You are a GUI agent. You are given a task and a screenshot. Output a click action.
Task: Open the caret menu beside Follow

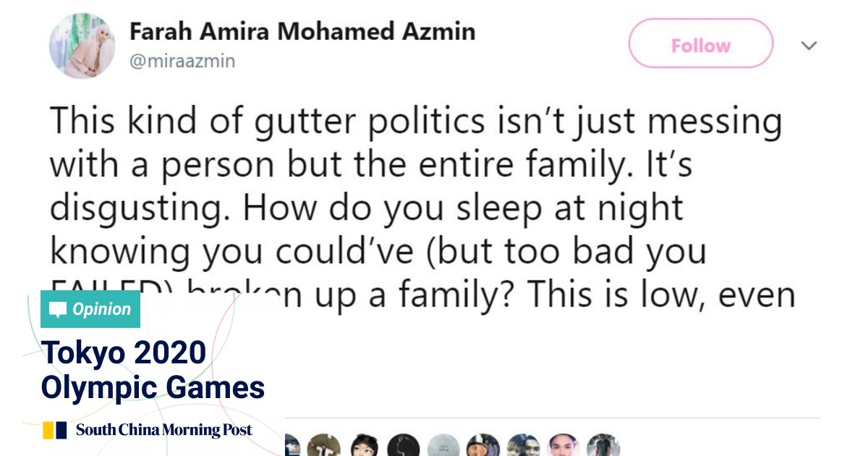point(809,45)
